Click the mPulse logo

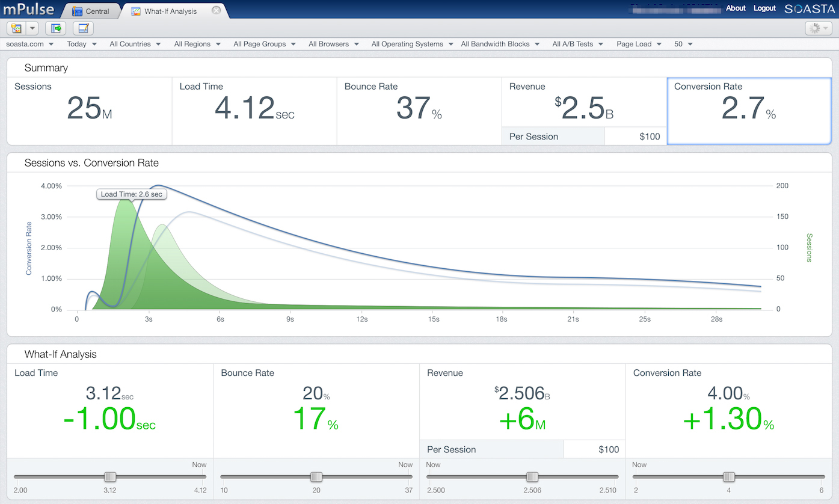[29, 9]
